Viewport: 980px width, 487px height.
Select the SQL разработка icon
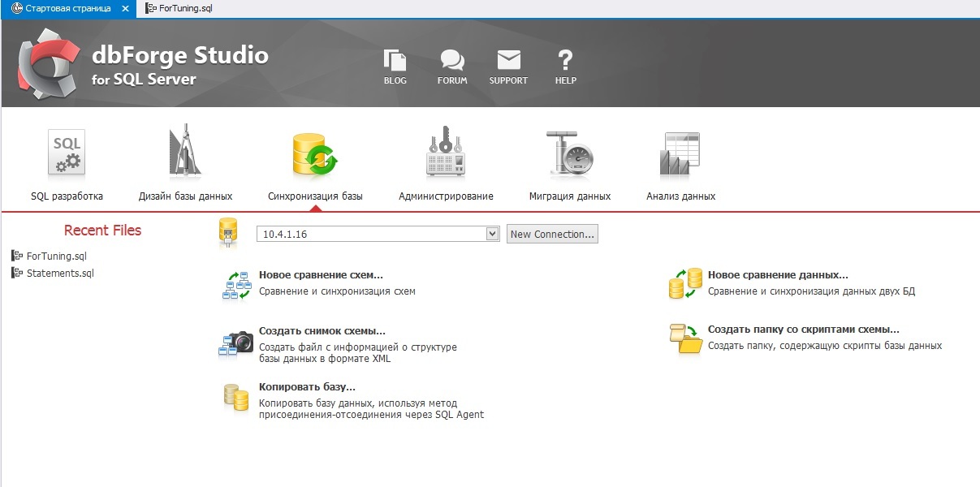click(67, 153)
